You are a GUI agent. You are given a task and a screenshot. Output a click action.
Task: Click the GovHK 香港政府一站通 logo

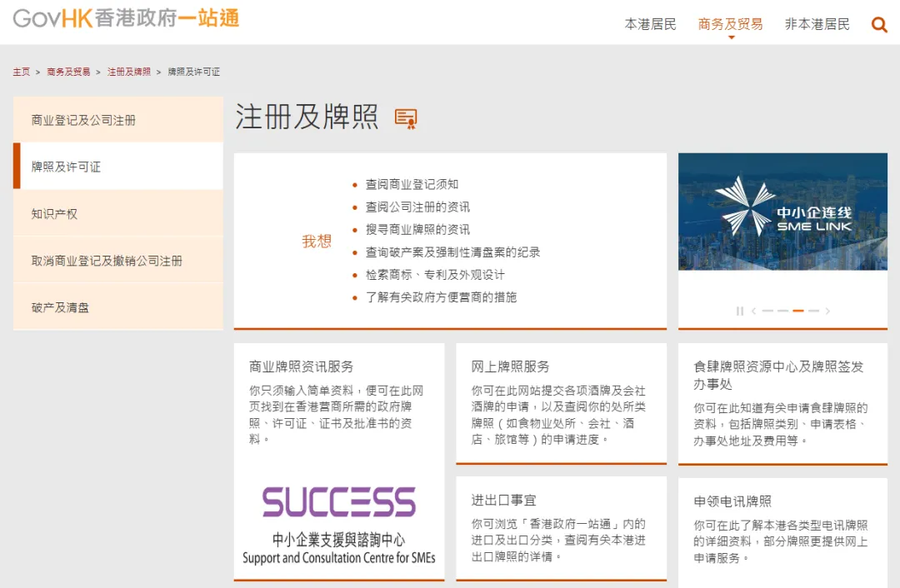point(126,18)
